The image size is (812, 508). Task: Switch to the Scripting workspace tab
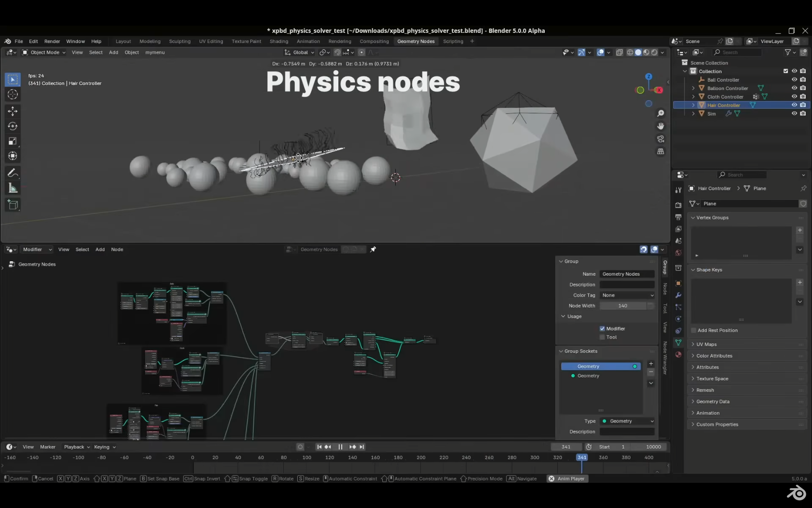tap(453, 41)
